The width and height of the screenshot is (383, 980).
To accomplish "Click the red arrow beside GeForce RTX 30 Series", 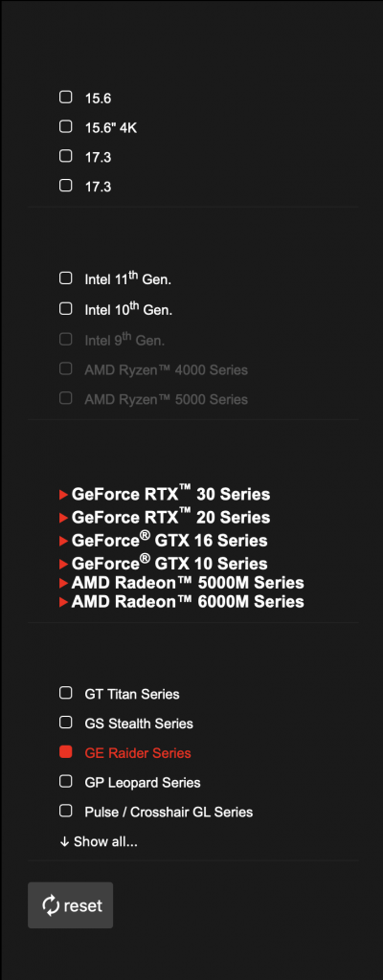I will click(x=63, y=495).
